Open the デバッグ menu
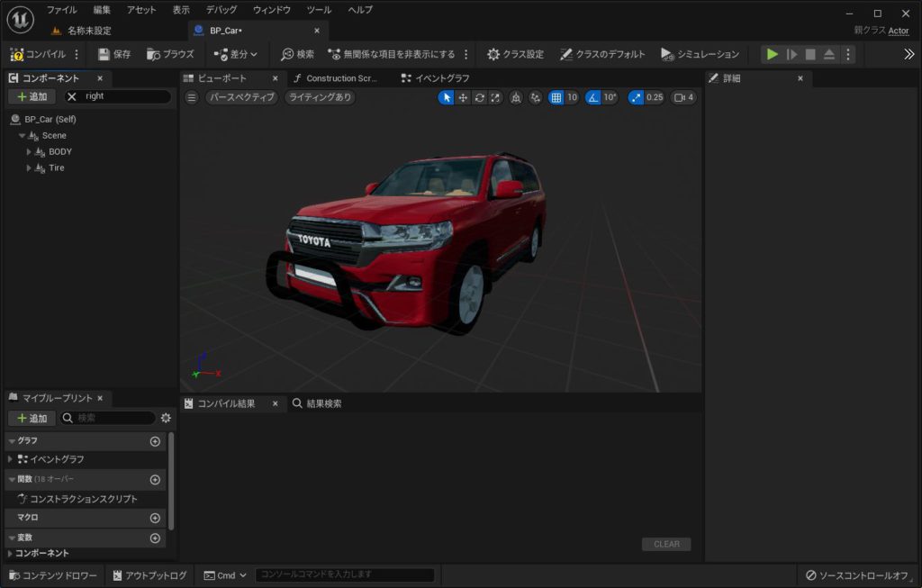 click(221, 10)
